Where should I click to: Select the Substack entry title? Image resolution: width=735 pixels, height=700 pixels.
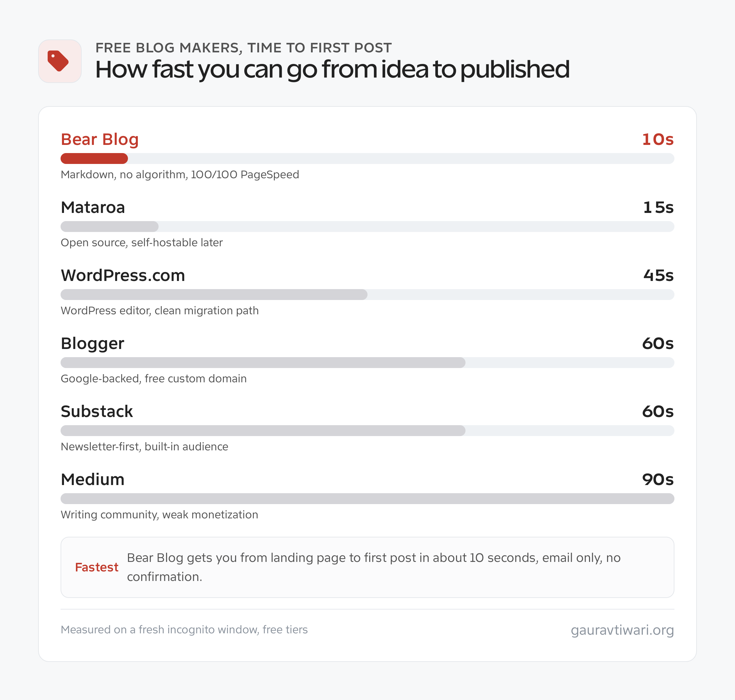(97, 412)
